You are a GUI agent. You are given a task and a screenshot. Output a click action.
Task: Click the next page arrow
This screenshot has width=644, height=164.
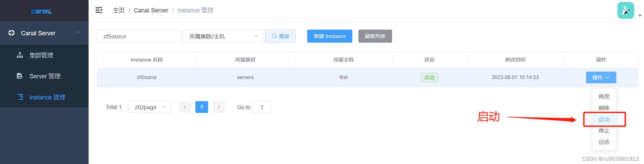click(x=219, y=107)
